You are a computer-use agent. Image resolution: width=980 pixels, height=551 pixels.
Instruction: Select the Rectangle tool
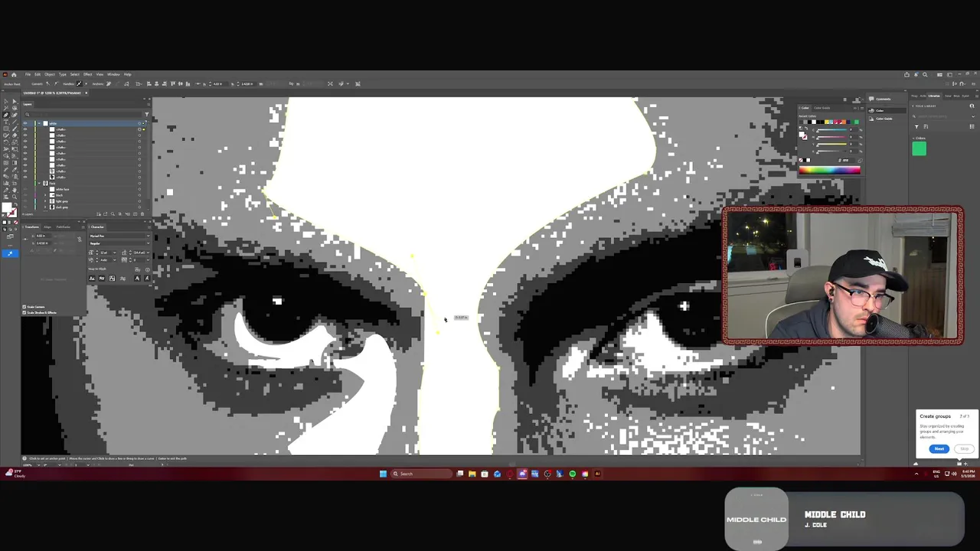tap(6, 129)
